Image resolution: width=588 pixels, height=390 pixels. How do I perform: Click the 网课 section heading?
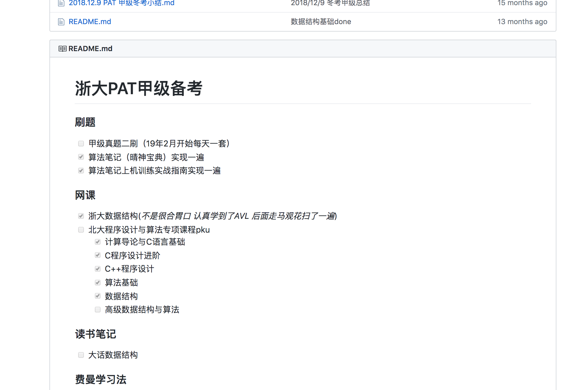click(85, 195)
